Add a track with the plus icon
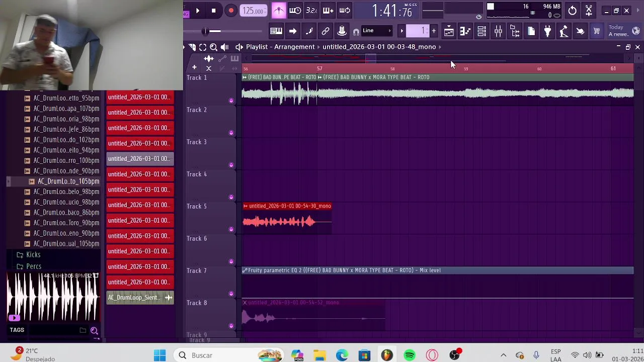The width and height of the screenshot is (644, 362). pos(194,67)
